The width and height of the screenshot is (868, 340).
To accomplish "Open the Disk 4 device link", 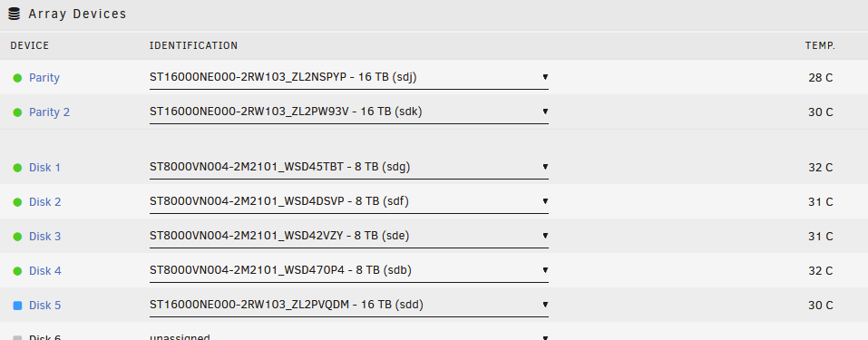I will pyautogui.click(x=44, y=271).
